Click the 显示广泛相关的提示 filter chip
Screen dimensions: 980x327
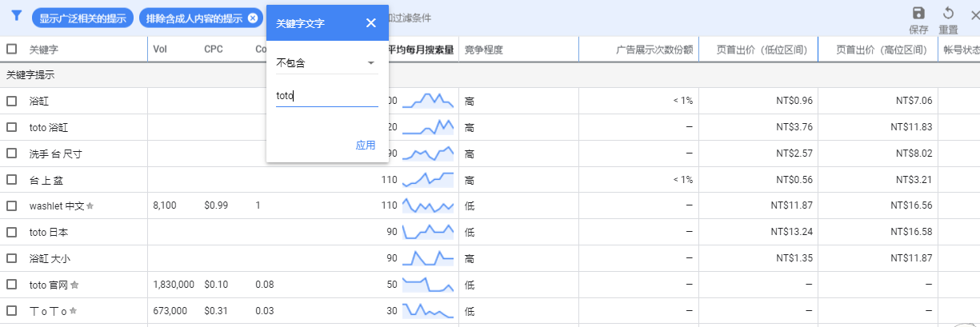pos(82,18)
